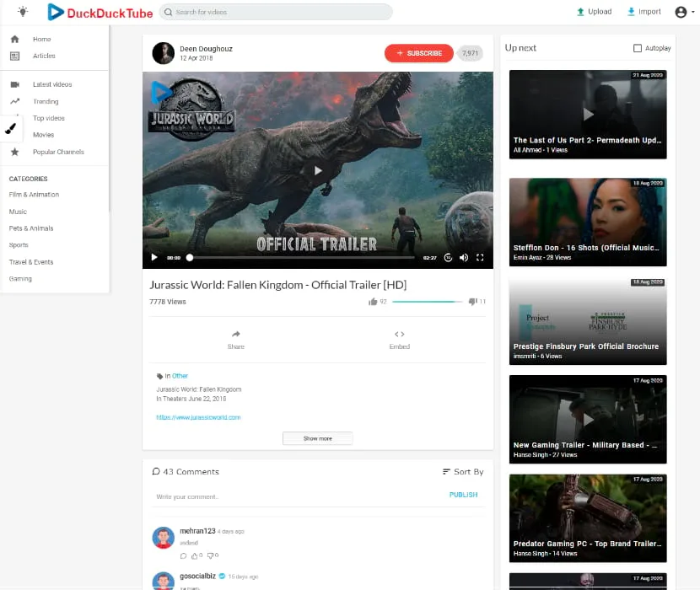Open Popular Channels in sidebar
Viewport: 700px width, 590px height.
point(58,152)
